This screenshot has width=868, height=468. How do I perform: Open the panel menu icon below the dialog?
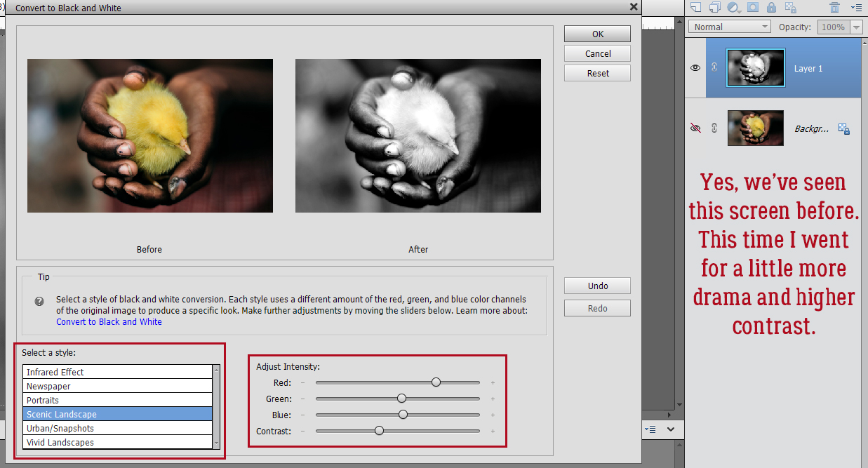[x=650, y=429]
